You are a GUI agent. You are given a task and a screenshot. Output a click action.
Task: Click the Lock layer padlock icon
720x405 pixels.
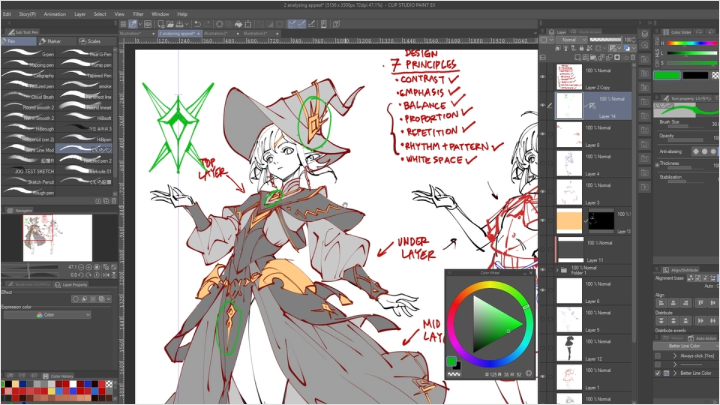[x=581, y=48]
